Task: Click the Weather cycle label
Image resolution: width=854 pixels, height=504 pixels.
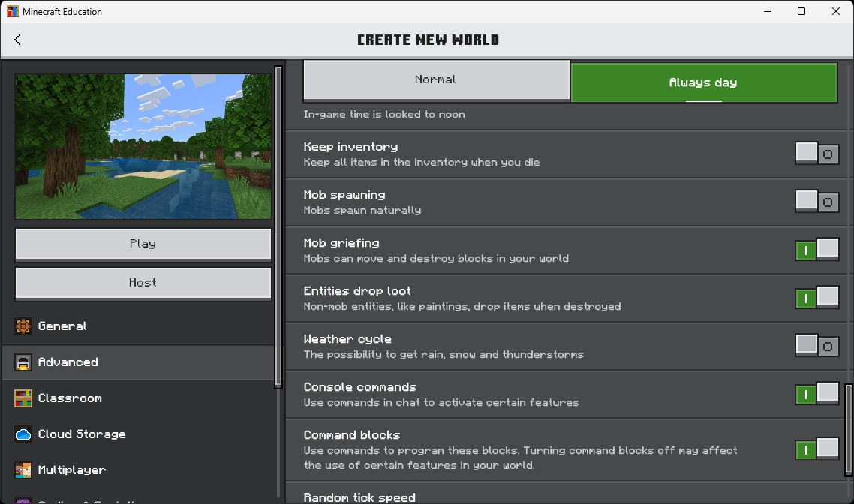Action: click(347, 338)
